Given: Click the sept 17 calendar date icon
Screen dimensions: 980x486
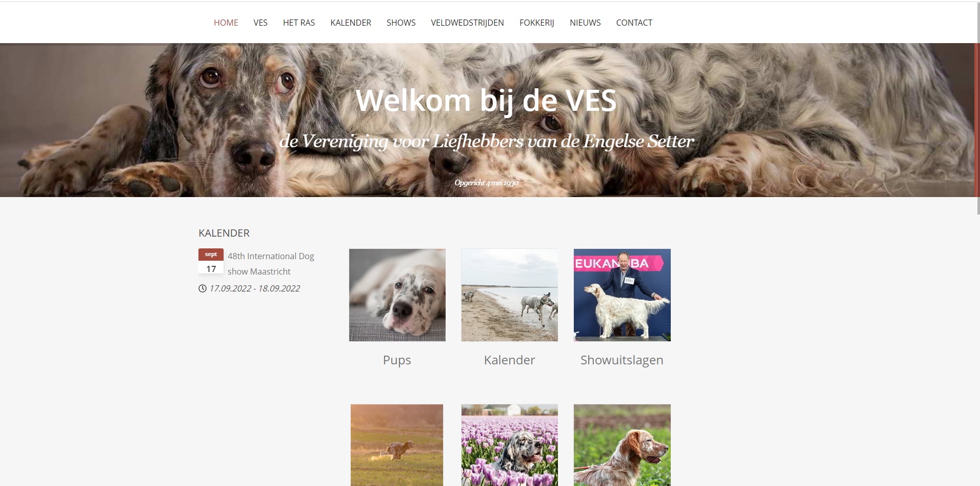Looking at the screenshot, I should [211, 262].
